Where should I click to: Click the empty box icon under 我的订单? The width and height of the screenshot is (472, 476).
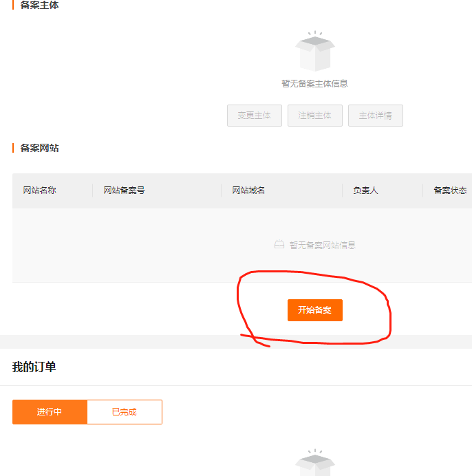[x=314, y=464]
